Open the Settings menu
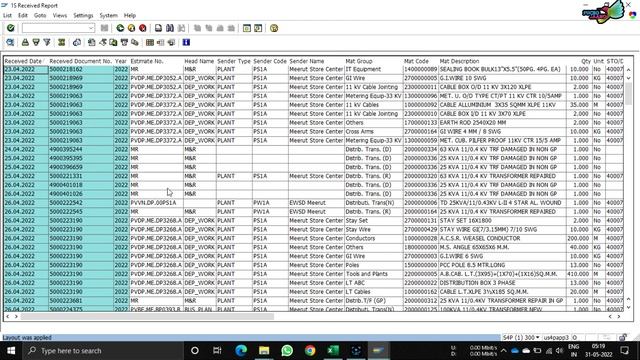 83,16
